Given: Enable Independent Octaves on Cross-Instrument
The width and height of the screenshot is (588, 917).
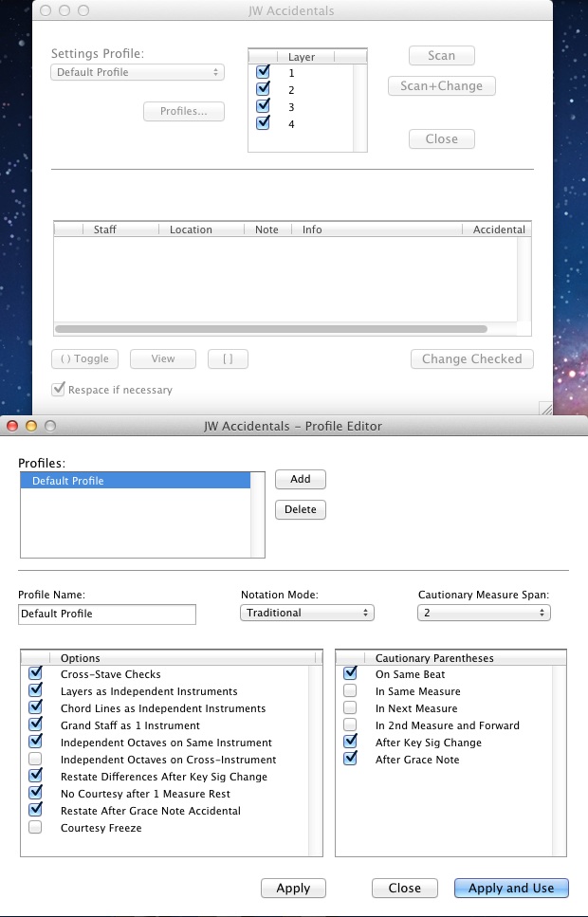Looking at the screenshot, I should 36,760.
